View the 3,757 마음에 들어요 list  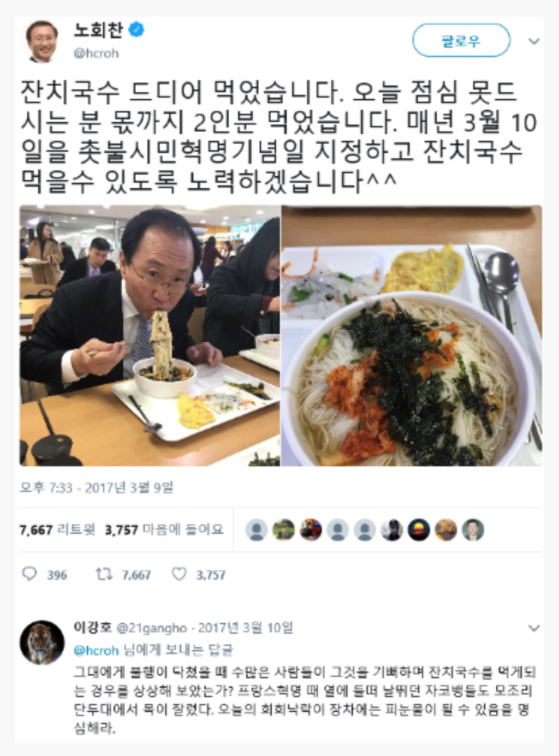[x=164, y=529]
